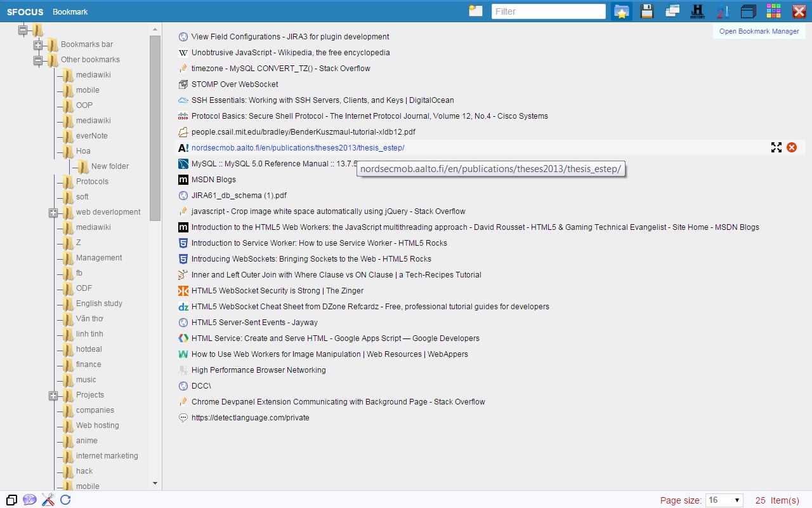Open STOMP Over WebSocket bookmark
The width and height of the screenshot is (812, 508).
235,84
